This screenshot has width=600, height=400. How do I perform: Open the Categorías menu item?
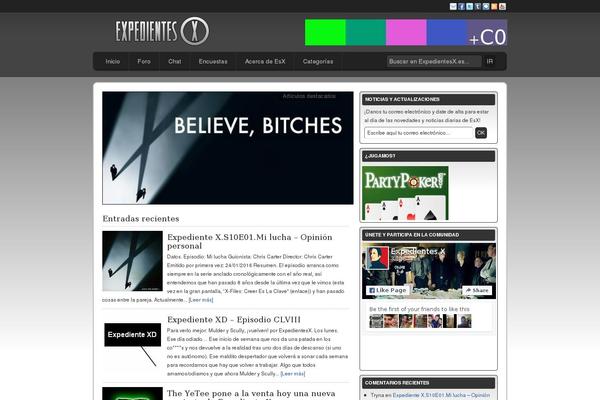pos(318,61)
